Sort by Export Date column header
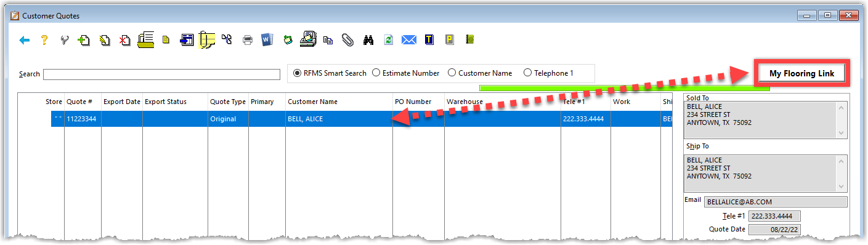 pos(122,102)
